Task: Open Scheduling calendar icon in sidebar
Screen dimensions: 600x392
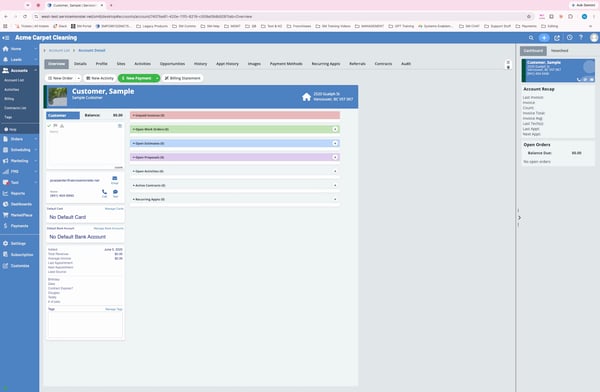Action: (5, 150)
